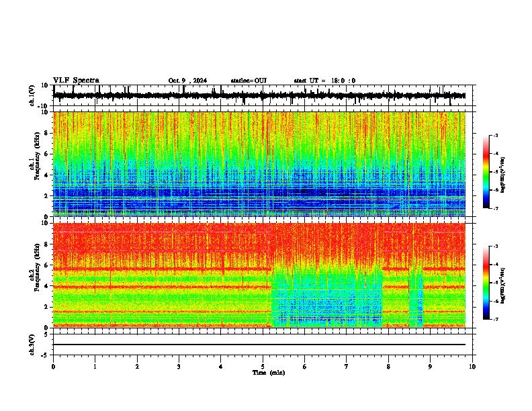Click time axis tick label "8"
The image size is (532, 411).
click(388, 367)
